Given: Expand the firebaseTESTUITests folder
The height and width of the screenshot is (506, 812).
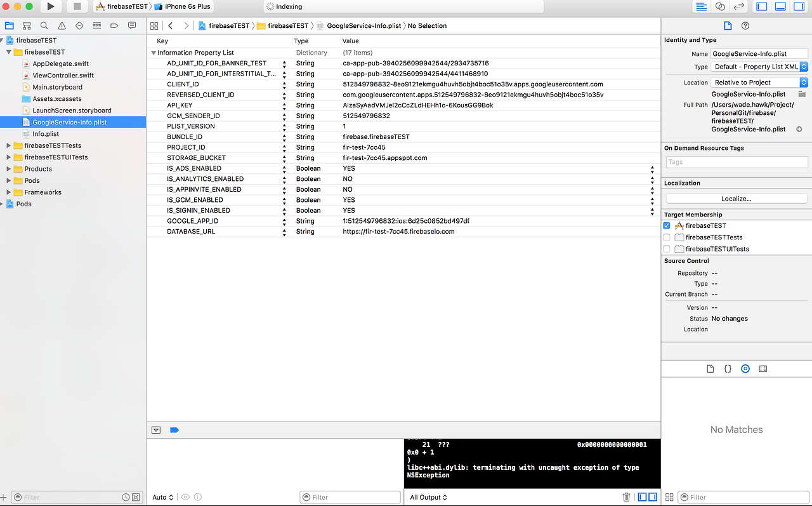Looking at the screenshot, I should point(9,157).
